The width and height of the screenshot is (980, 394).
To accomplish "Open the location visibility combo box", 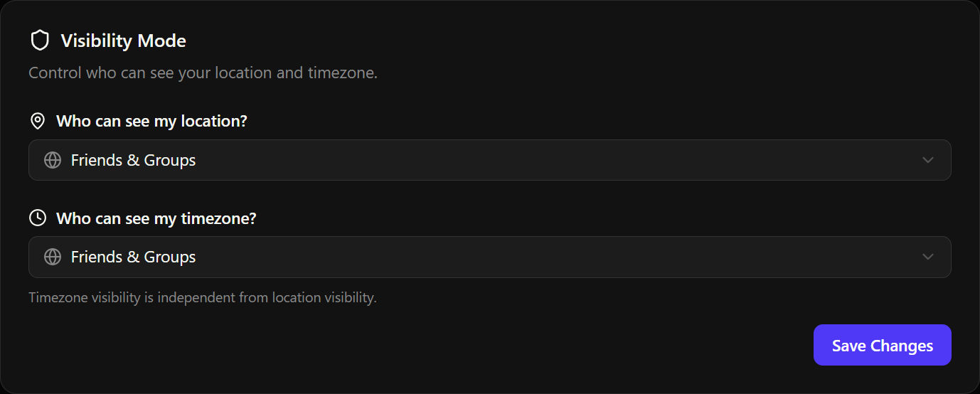I will pyautogui.click(x=489, y=160).
